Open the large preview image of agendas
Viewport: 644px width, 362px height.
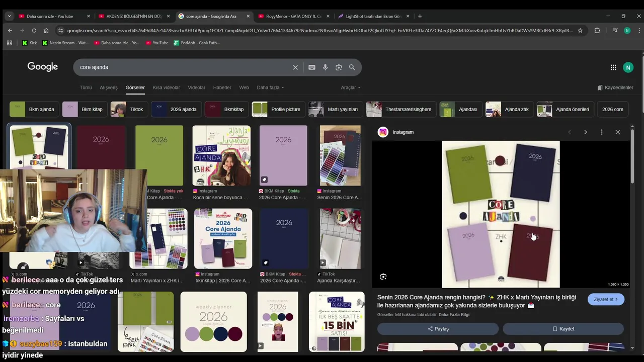[501, 214]
